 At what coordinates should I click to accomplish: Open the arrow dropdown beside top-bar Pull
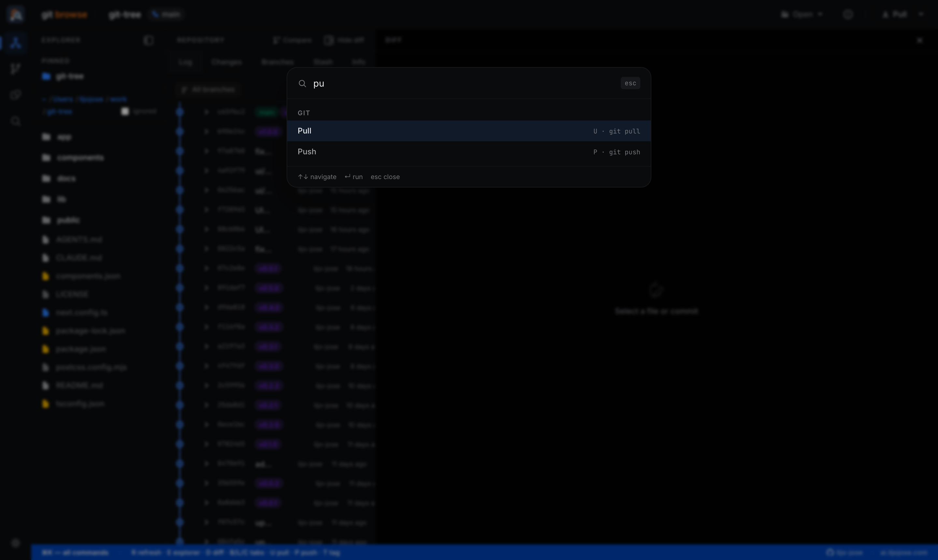[921, 14]
